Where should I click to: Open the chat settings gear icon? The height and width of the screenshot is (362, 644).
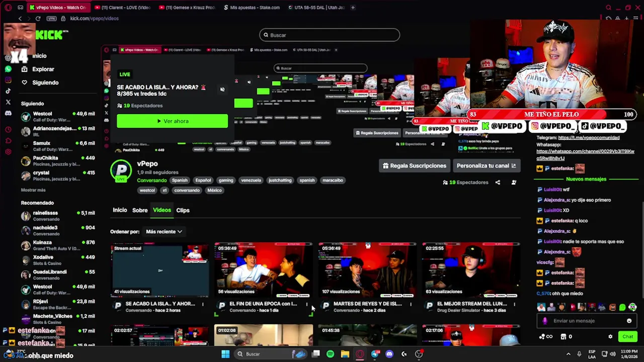pyautogui.click(x=610, y=337)
